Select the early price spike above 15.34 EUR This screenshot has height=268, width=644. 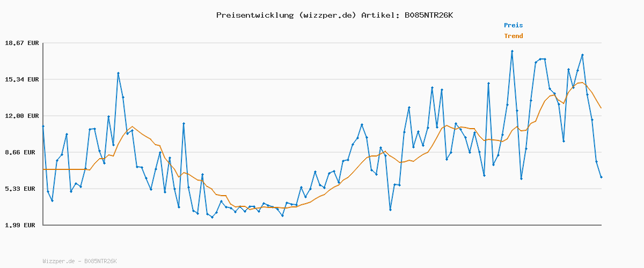pos(118,73)
